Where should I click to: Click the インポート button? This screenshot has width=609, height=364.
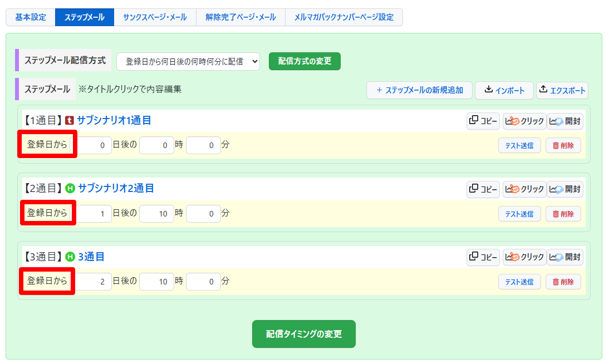(504, 90)
